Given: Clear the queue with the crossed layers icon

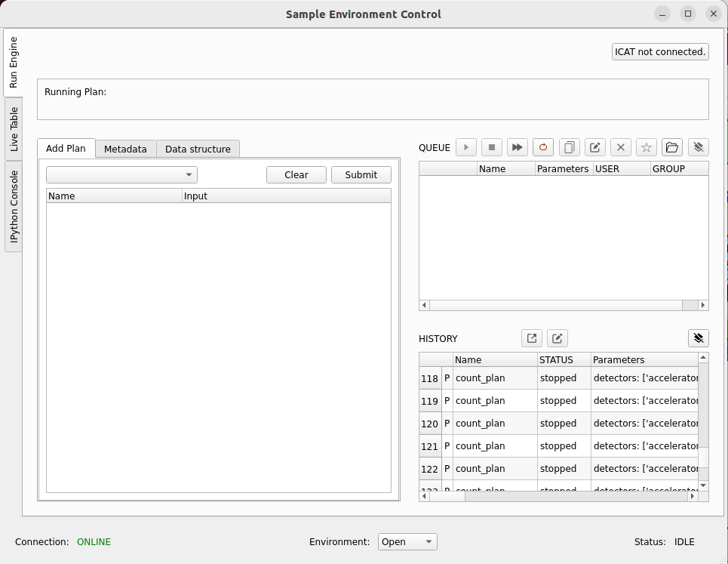Looking at the screenshot, I should click(699, 147).
